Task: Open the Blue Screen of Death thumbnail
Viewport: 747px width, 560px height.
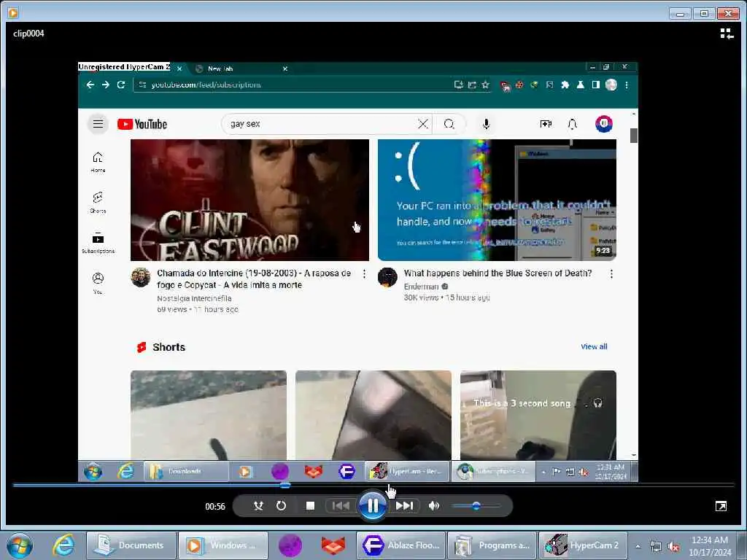Action: coord(497,200)
